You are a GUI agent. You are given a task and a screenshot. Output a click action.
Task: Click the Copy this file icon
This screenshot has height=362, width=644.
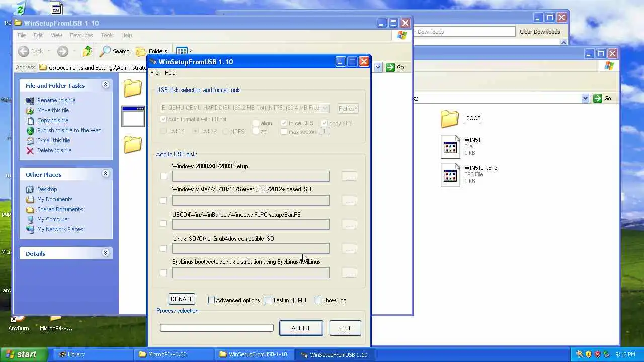[30, 120]
